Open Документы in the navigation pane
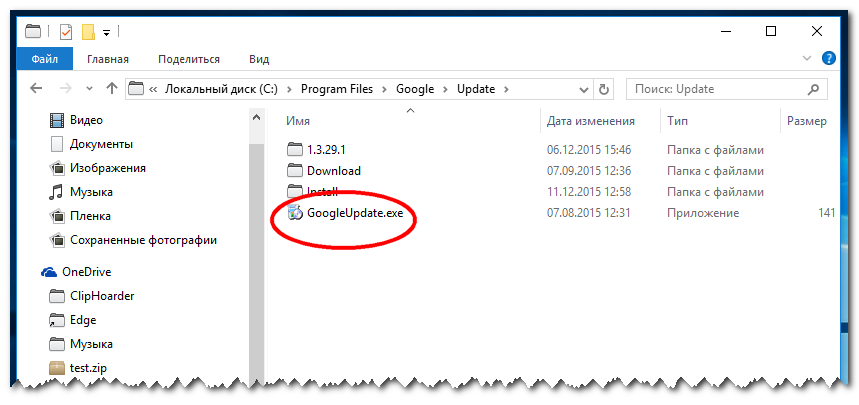The width and height of the screenshot is (859, 405). point(101,144)
